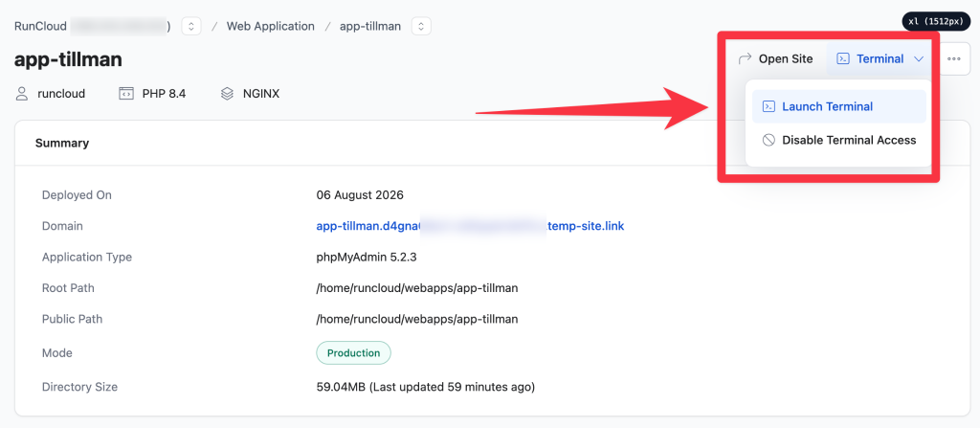
Task: Expand the RunCloud server switcher chevrons
Action: pos(191,26)
